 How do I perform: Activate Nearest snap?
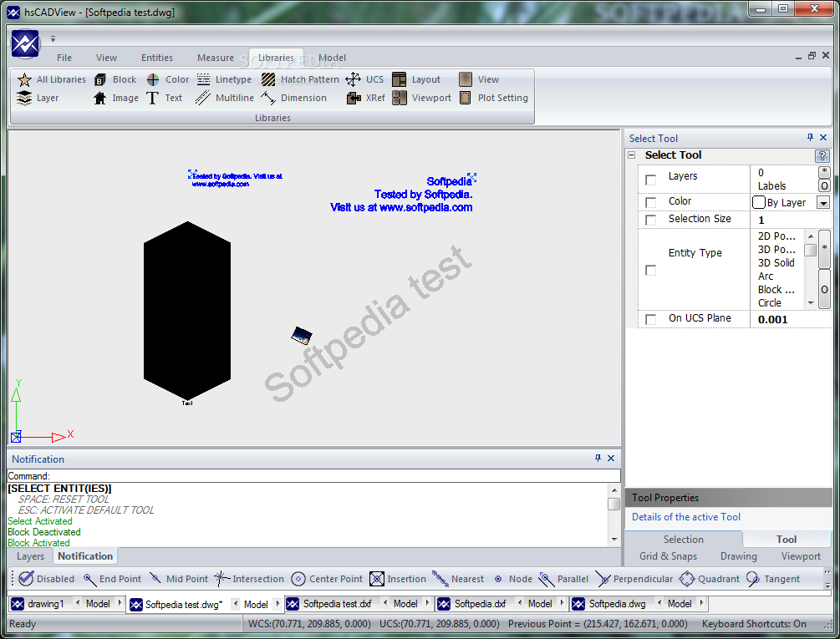click(458, 579)
